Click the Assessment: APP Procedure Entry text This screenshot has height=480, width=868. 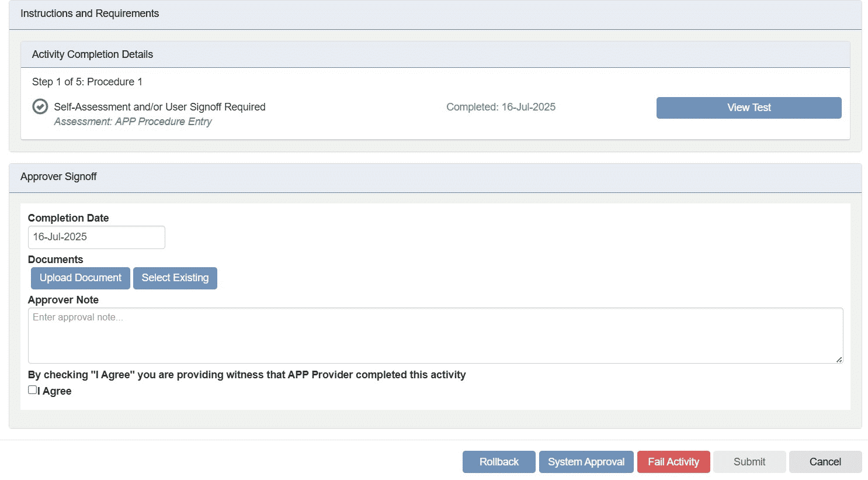[x=133, y=122]
